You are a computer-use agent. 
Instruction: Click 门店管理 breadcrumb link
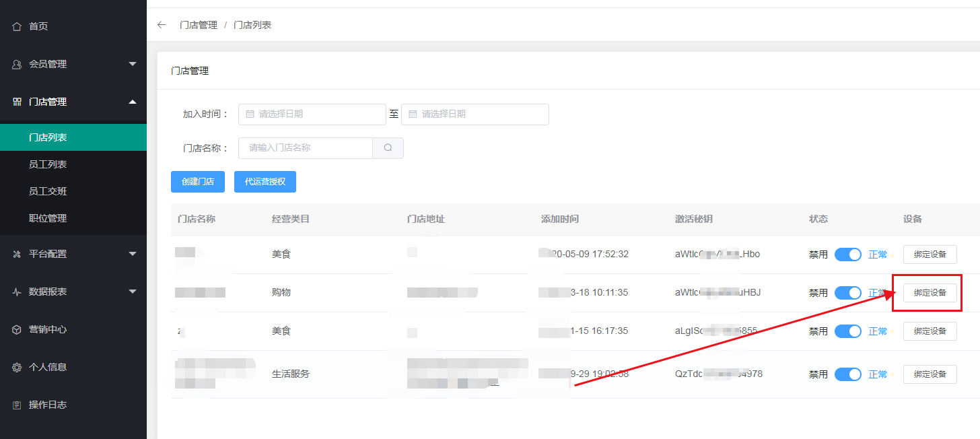pyautogui.click(x=199, y=25)
